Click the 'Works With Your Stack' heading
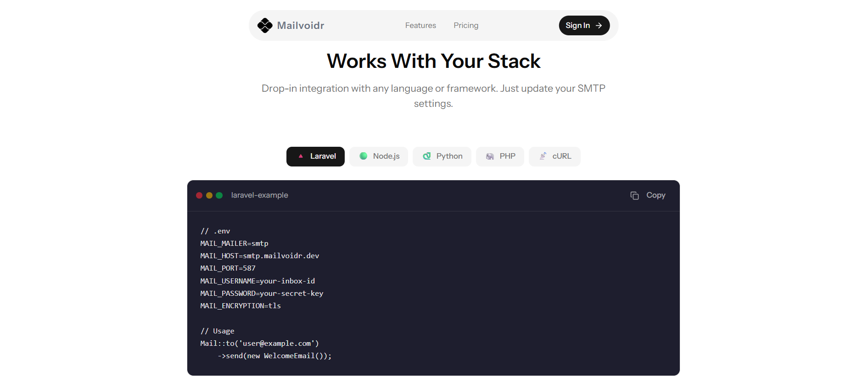This screenshot has height=377, width=868. [434, 61]
